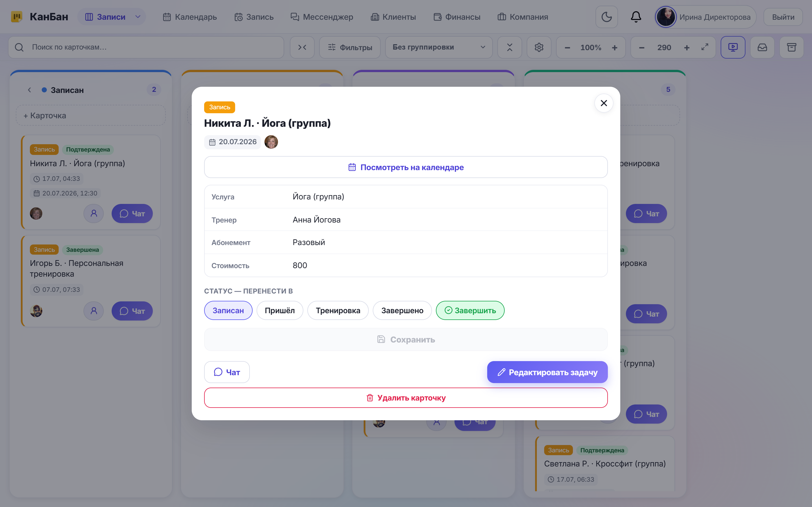812x507 pixels.
Task: Click fullscreen expand arrows icon
Action: click(705, 47)
